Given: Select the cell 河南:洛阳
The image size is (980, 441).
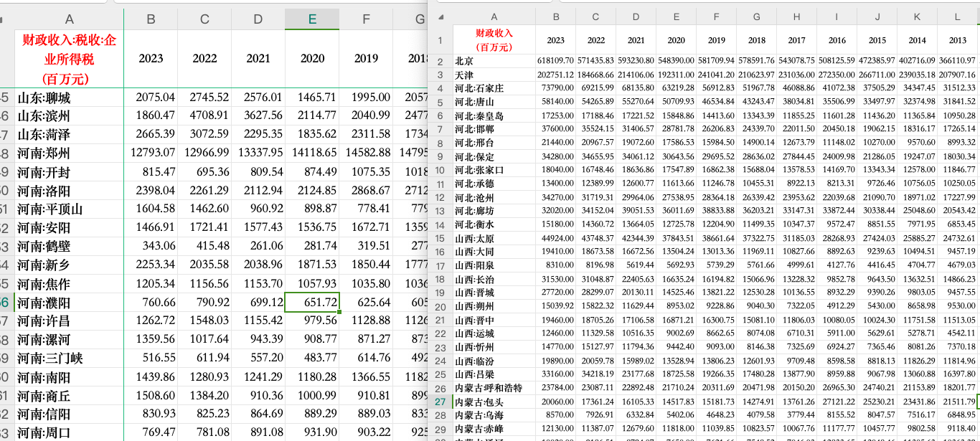Looking at the screenshot, I should pyautogui.click(x=69, y=191).
